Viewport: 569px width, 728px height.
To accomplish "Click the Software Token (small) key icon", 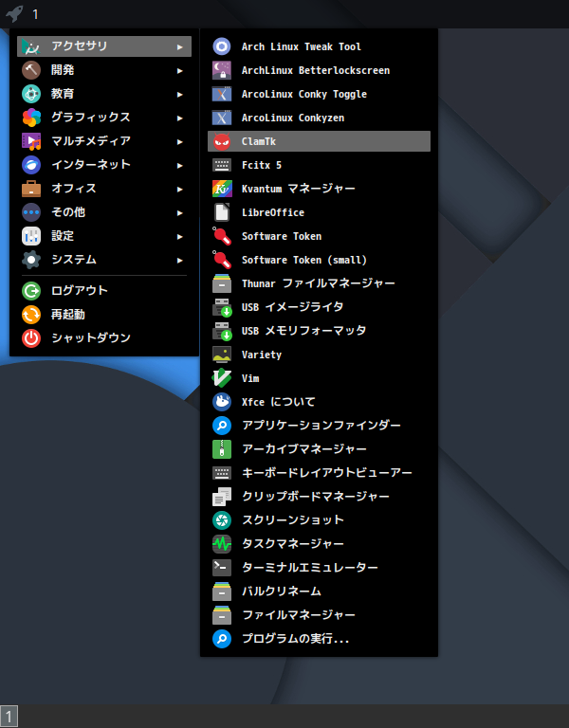I will tap(222, 260).
